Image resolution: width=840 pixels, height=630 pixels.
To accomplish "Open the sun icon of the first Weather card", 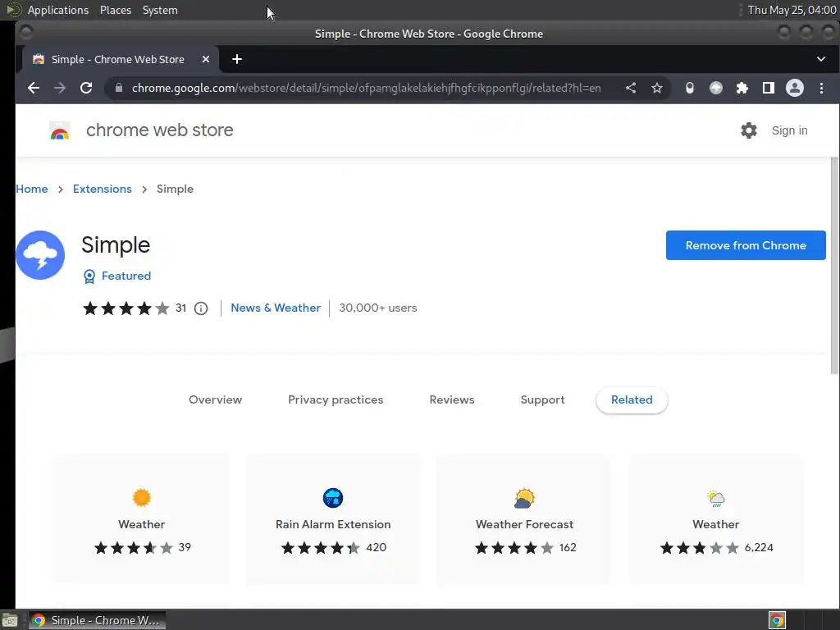I will (141, 498).
